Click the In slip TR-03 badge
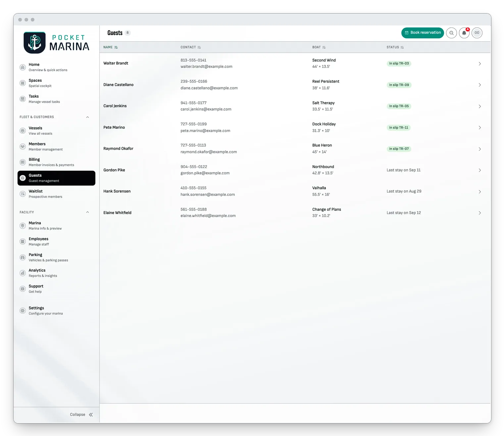 coord(399,64)
